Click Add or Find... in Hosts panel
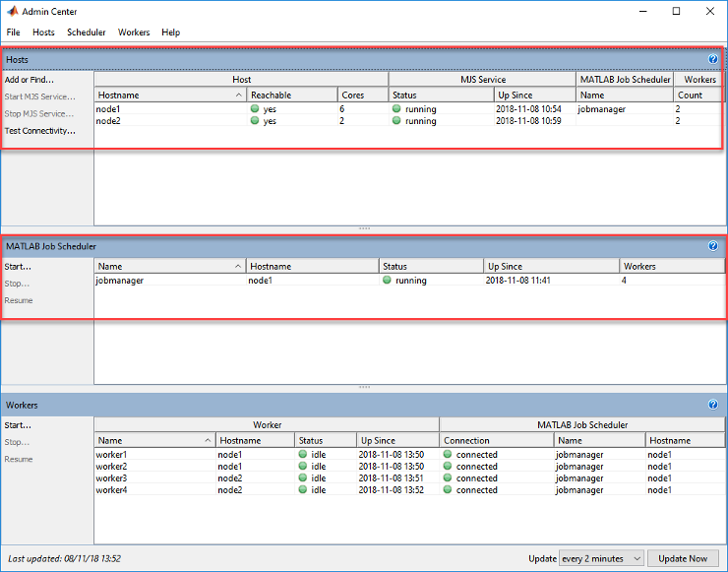 [x=30, y=80]
